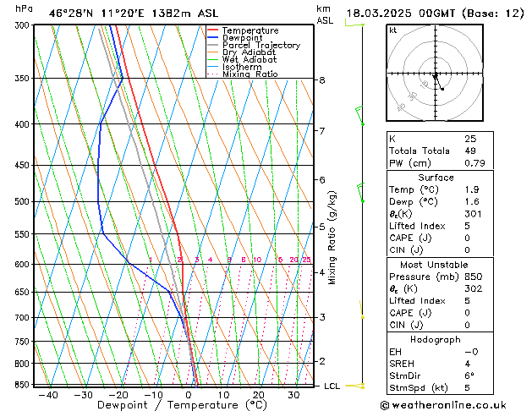Click the vertical 'Mixing Ratio (g/kg)' axis title

(x=332, y=238)
